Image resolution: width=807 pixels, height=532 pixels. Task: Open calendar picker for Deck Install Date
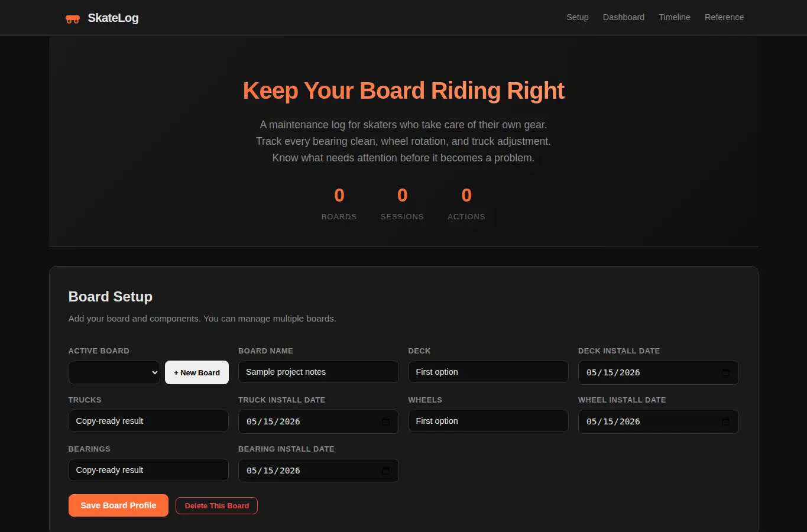(x=725, y=372)
